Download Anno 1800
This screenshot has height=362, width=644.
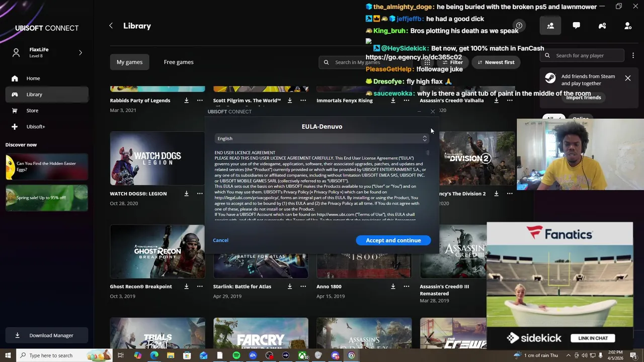point(393,287)
